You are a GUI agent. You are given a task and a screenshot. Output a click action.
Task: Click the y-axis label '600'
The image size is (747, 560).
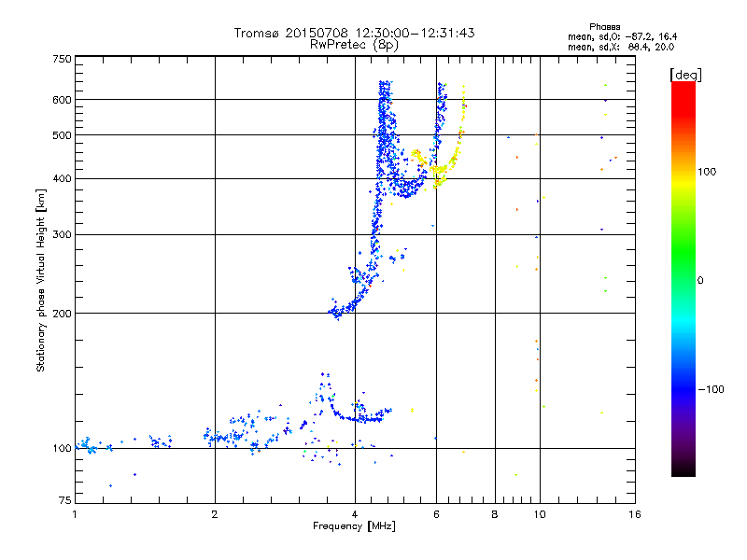coord(62,100)
